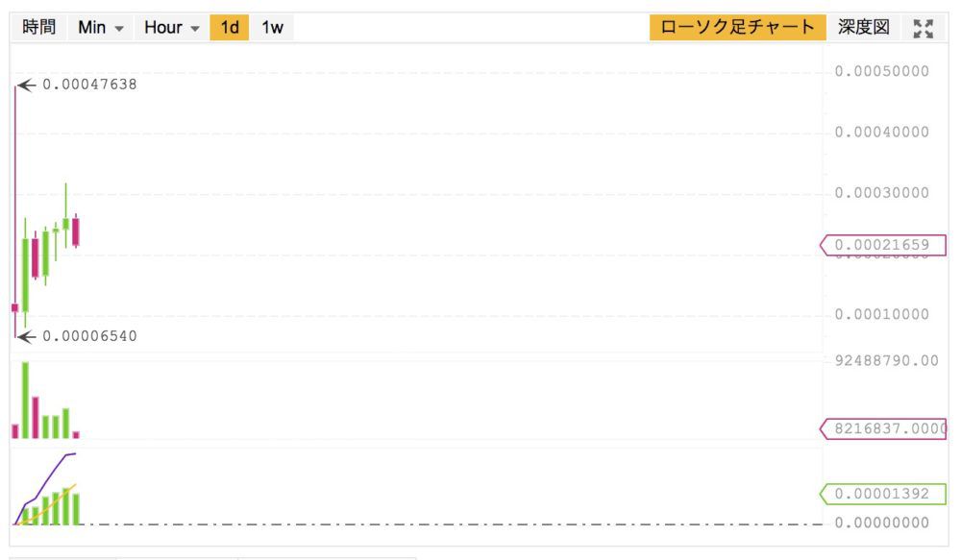This screenshot has height=560, width=961.
Task: Click the fullscreen expand icon
Action: pyautogui.click(x=924, y=28)
